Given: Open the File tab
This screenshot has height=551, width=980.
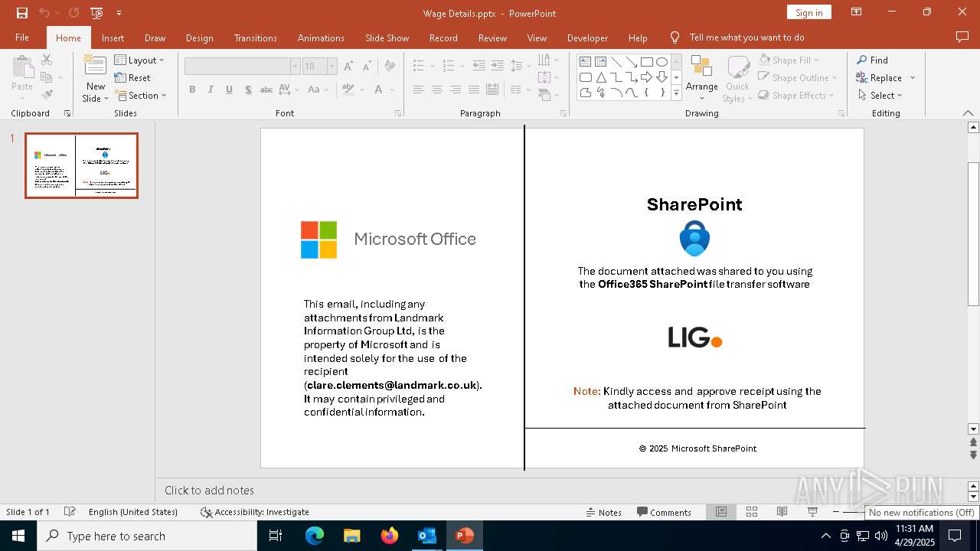Looking at the screenshot, I should pos(22,37).
